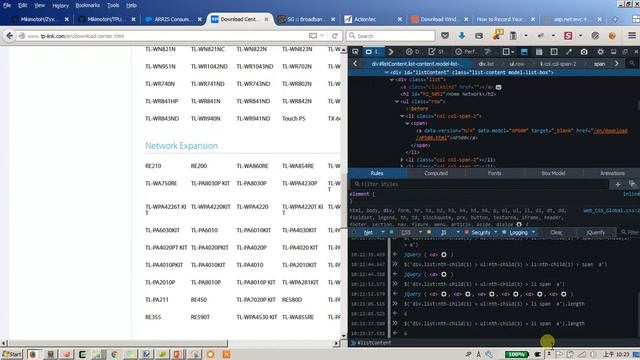The height and width of the screenshot is (360, 640).
Task: Reload the page with the refresh icon
Action: pos(335,36)
